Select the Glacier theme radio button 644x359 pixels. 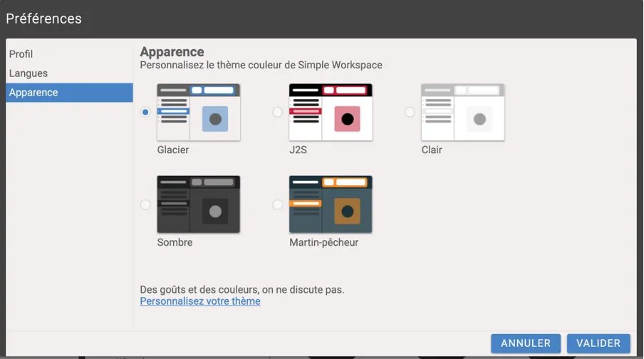point(145,113)
